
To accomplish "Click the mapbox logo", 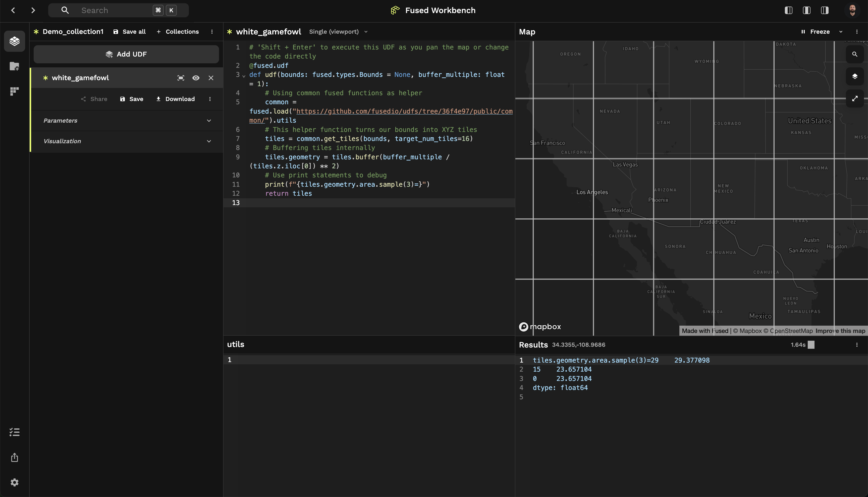I will coord(540,327).
